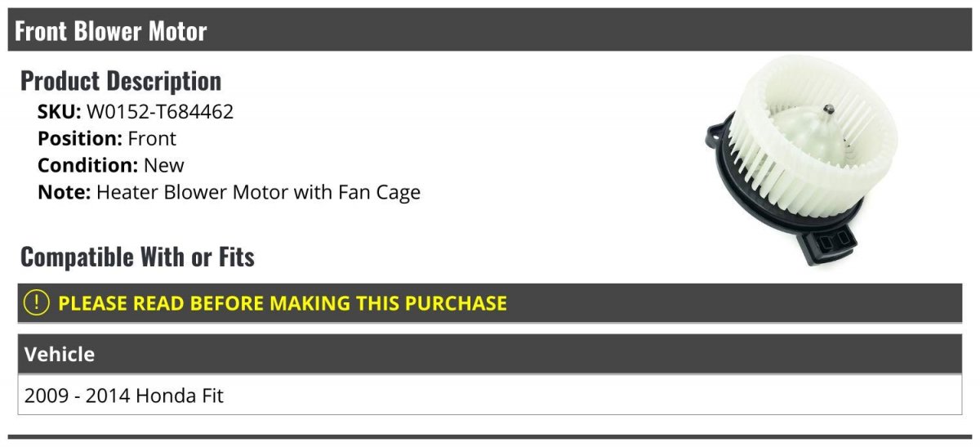This screenshot has height=447, width=980.
Task: Open the PLEASE READ BEFORE MAKING THIS PURCHASE notice
Action: 283,303
